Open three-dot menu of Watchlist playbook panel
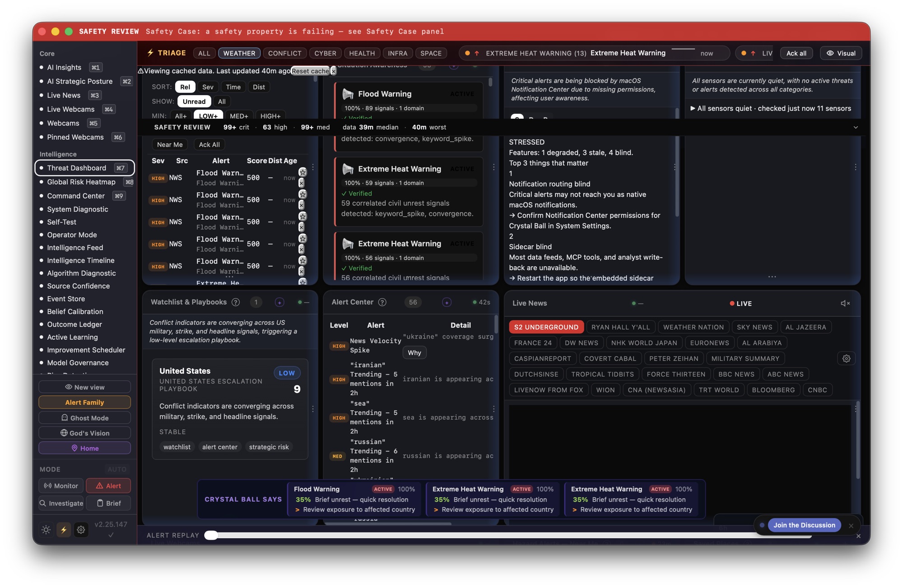The height and width of the screenshot is (588, 903). pyautogui.click(x=313, y=409)
